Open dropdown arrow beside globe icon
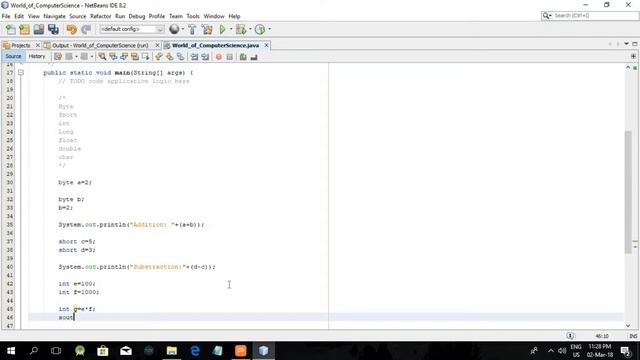Viewport: 640px width, 360px height. tap(182, 29)
